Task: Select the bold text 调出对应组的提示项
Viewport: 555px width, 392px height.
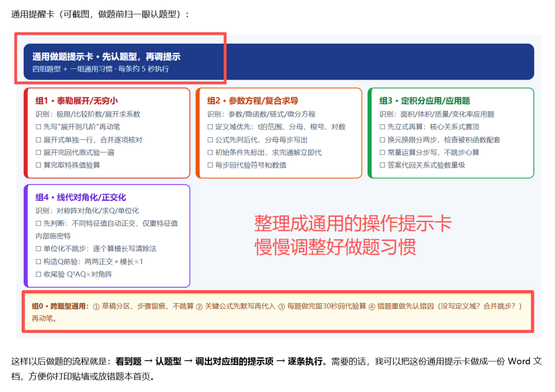Action: coord(234,361)
